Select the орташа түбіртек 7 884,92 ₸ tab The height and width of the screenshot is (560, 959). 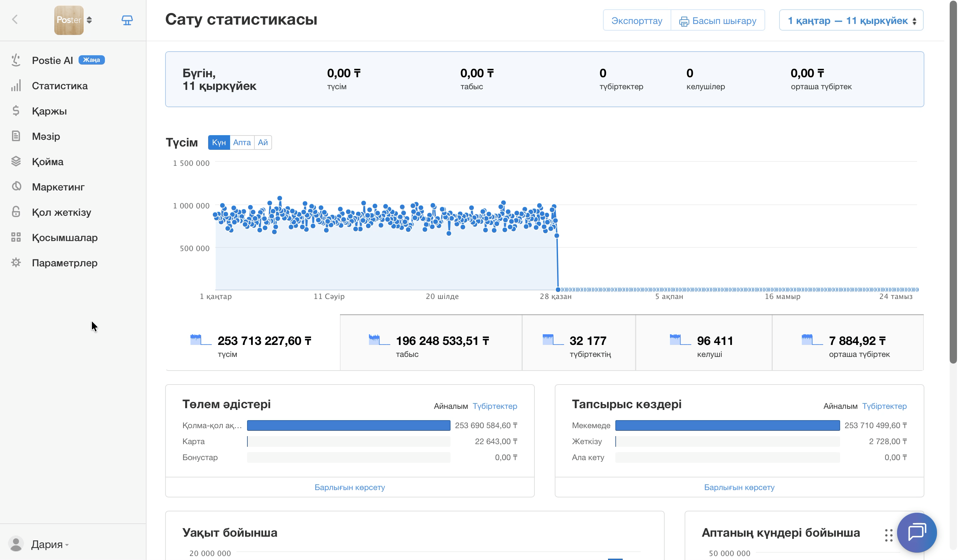[848, 343]
